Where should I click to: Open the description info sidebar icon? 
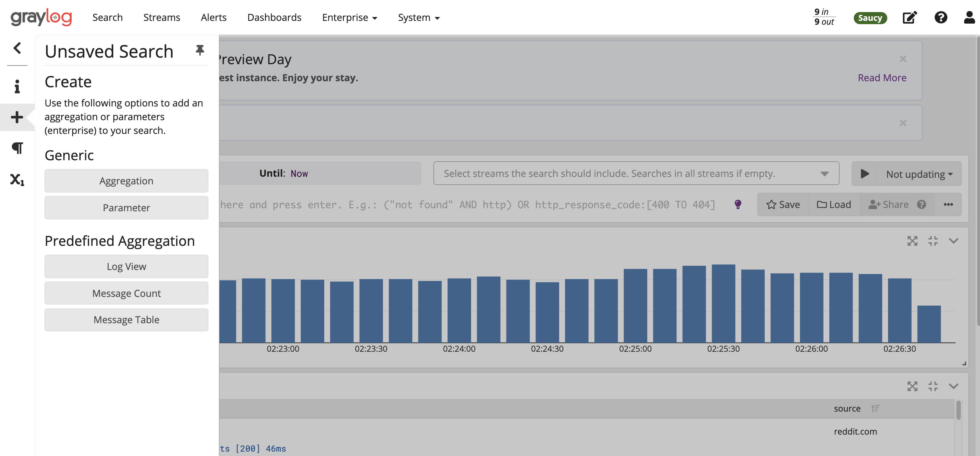[x=17, y=87]
